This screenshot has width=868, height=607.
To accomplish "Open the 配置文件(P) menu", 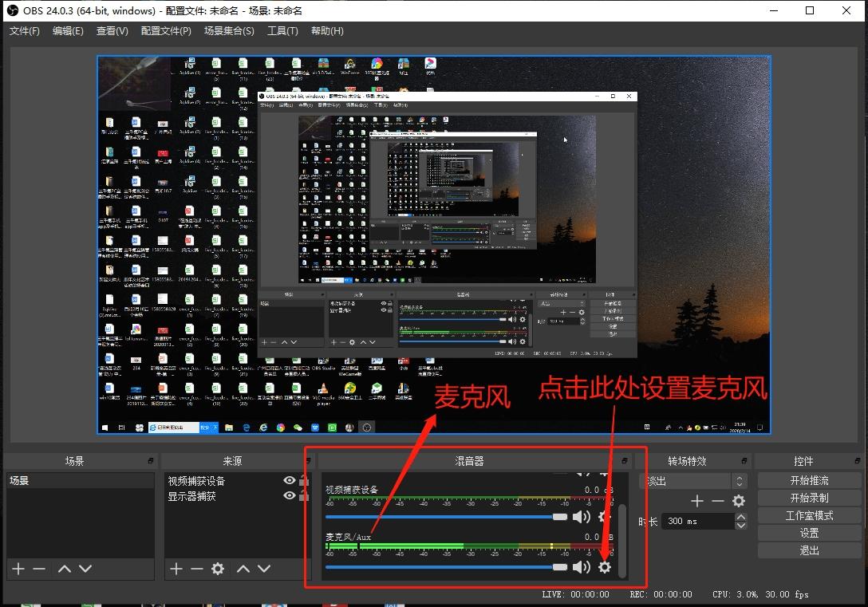I will coord(166,31).
